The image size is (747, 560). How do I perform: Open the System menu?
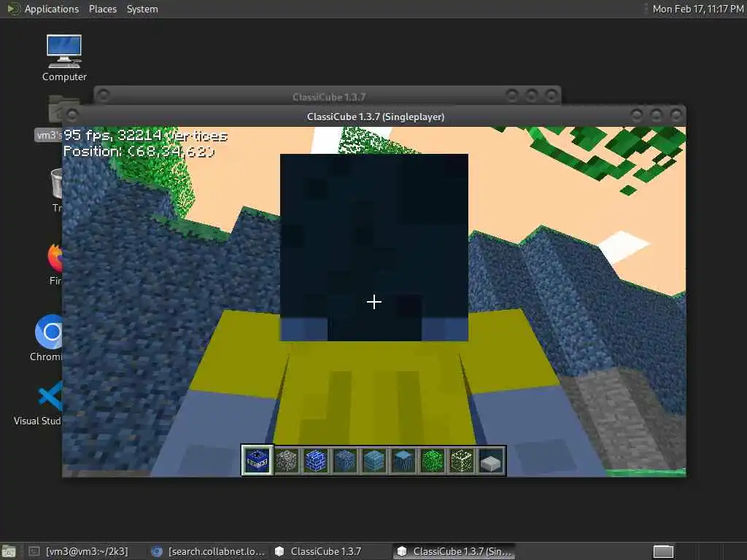142,9
